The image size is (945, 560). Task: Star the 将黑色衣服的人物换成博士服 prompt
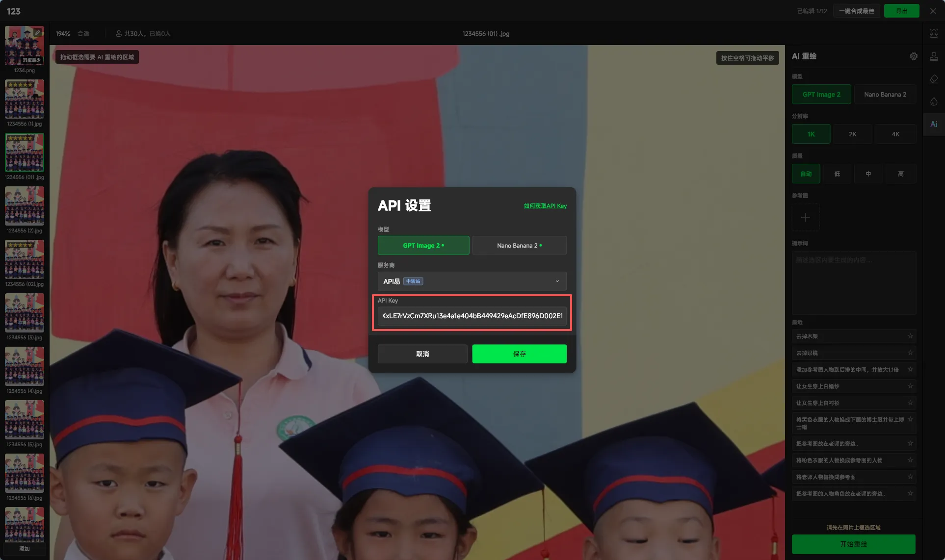coord(910,419)
